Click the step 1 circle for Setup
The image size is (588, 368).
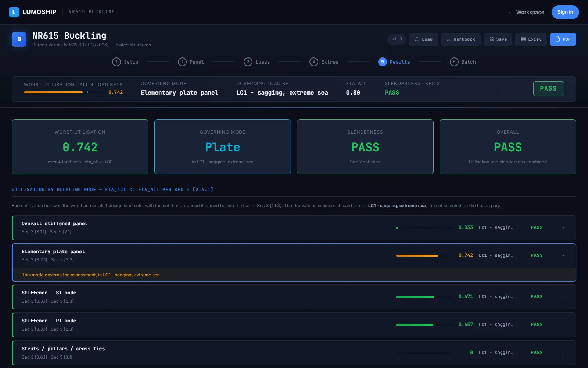pos(116,62)
